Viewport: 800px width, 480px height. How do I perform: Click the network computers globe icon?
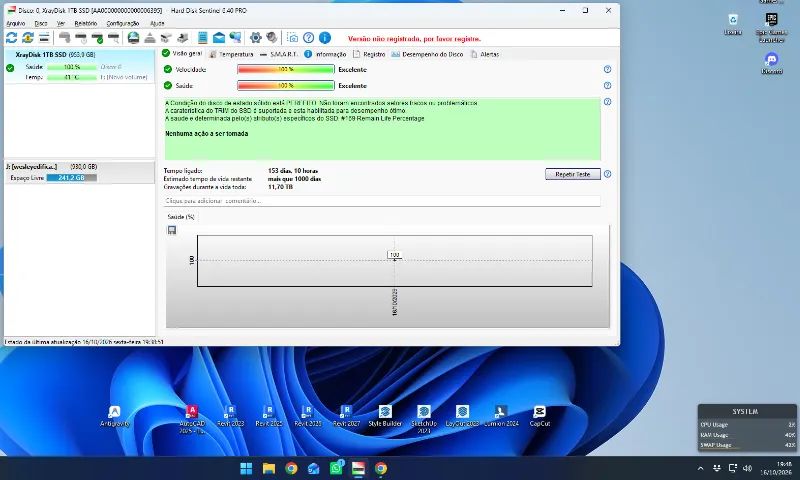pyautogui.click(x=235, y=37)
